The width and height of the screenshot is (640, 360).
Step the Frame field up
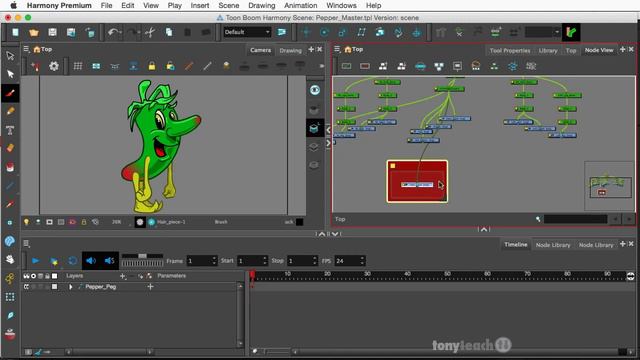pyautogui.click(x=214, y=258)
